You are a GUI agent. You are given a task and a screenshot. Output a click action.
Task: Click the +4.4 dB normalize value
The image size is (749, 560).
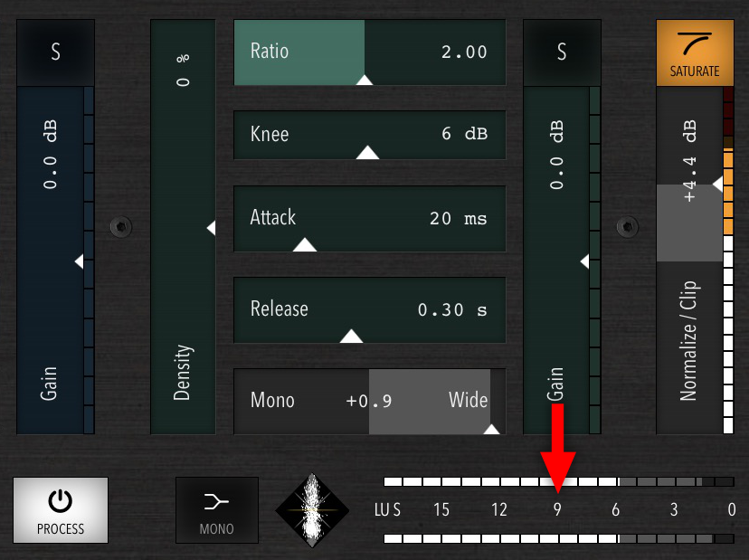[x=689, y=161]
